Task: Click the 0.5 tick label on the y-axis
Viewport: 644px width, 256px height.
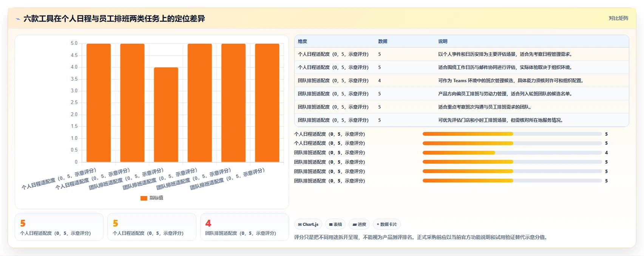Action: pyautogui.click(x=74, y=150)
